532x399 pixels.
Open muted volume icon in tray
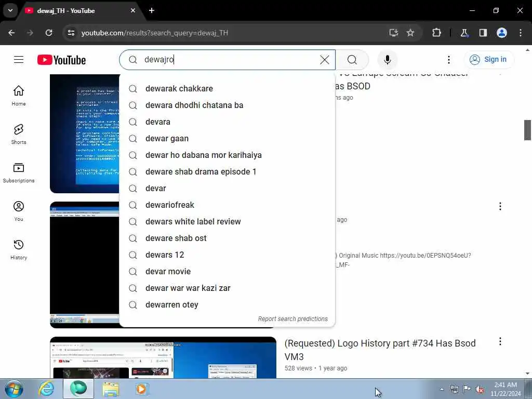coord(479,389)
